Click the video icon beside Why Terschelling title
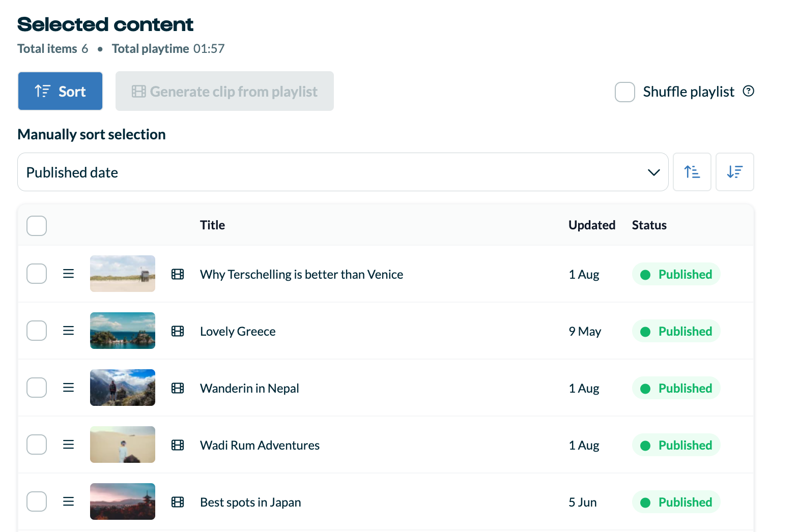Screen dimensions: 798x532 tap(178, 274)
